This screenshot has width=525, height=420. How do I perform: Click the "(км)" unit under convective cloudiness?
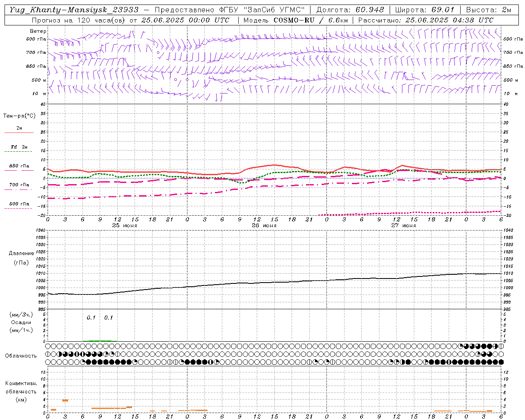21,399
